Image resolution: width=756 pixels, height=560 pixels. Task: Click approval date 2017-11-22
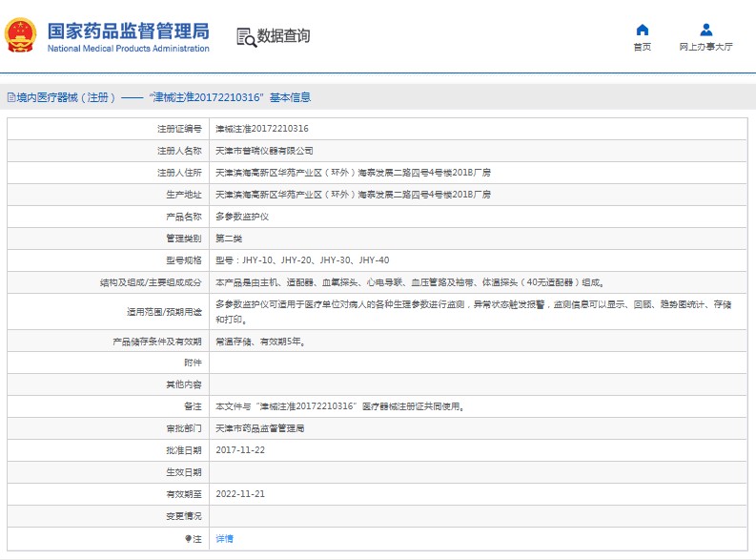[x=240, y=450]
